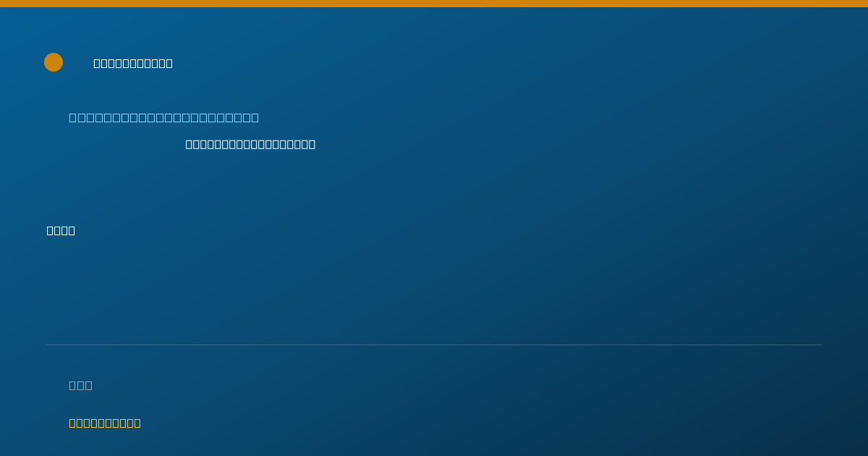Click the gray three-character label above yellow text
This screenshot has width=868, height=456.
click(x=80, y=385)
